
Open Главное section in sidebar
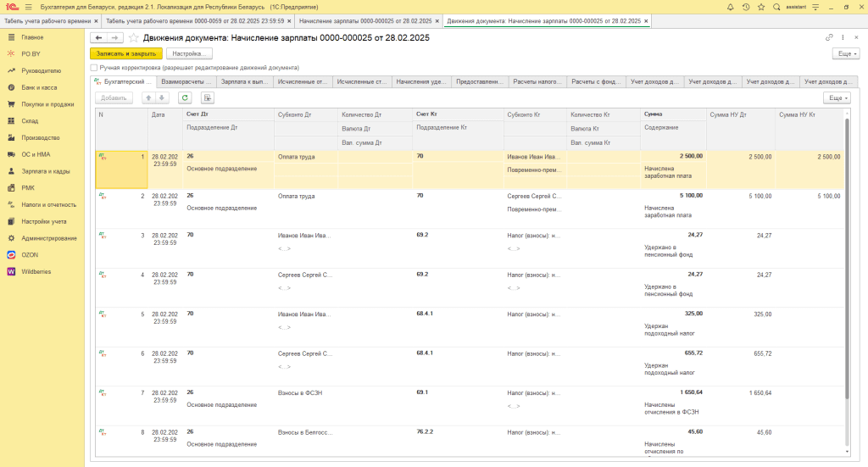pyautogui.click(x=32, y=37)
